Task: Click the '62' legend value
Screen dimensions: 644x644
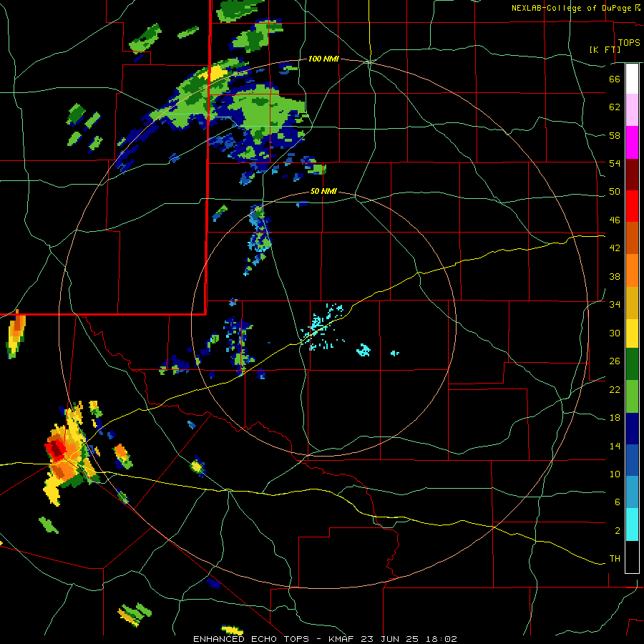Action: click(x=615, y=107)
